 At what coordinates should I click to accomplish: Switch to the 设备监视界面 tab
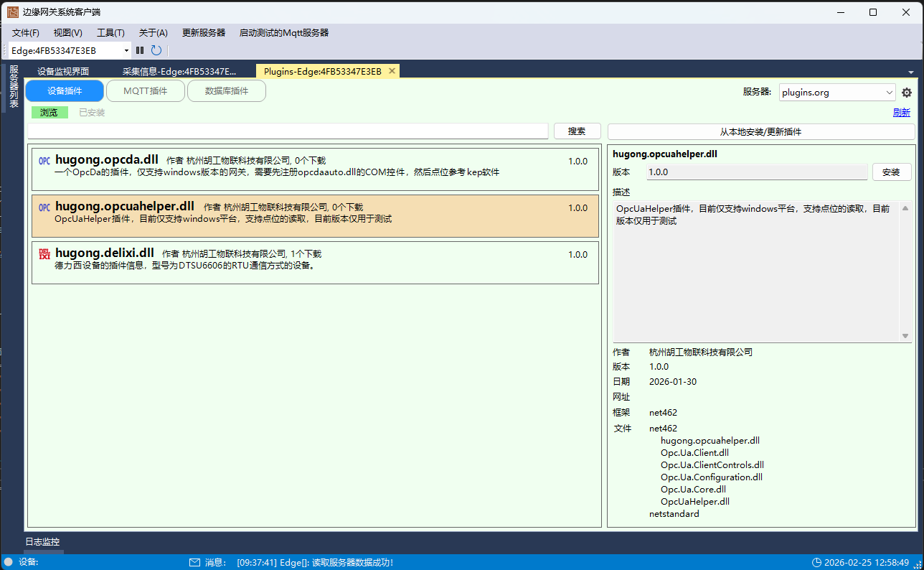tap(63, 71)
